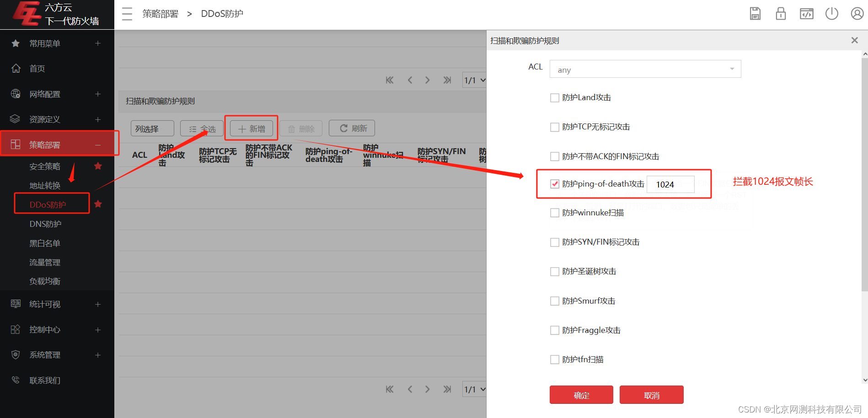Toggle favorite star next to DDoS防护
This screenshot has height=418, width=868.
[x=98, y=204]
